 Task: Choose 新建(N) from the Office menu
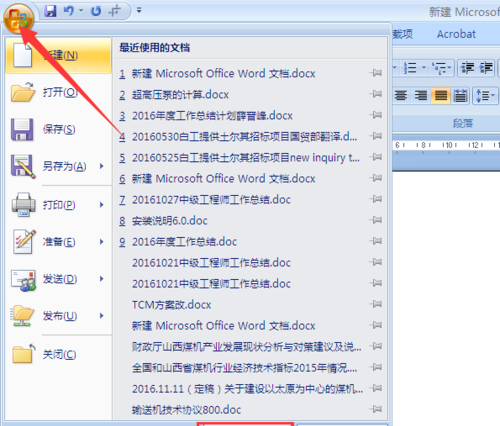point(59,55)
